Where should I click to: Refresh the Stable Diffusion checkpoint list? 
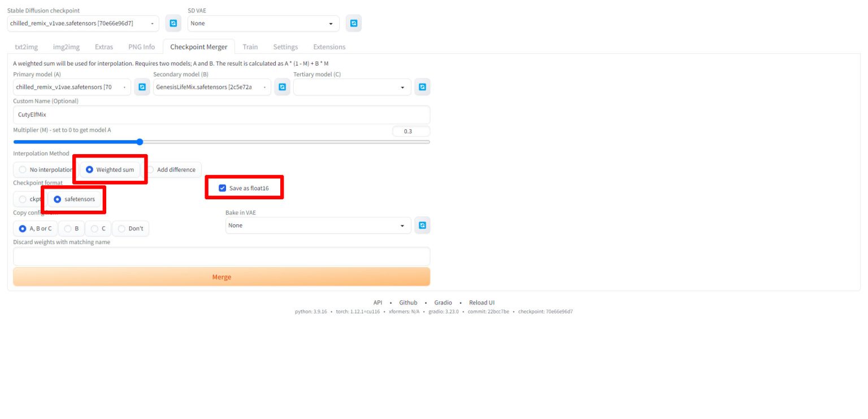point(173,23)
